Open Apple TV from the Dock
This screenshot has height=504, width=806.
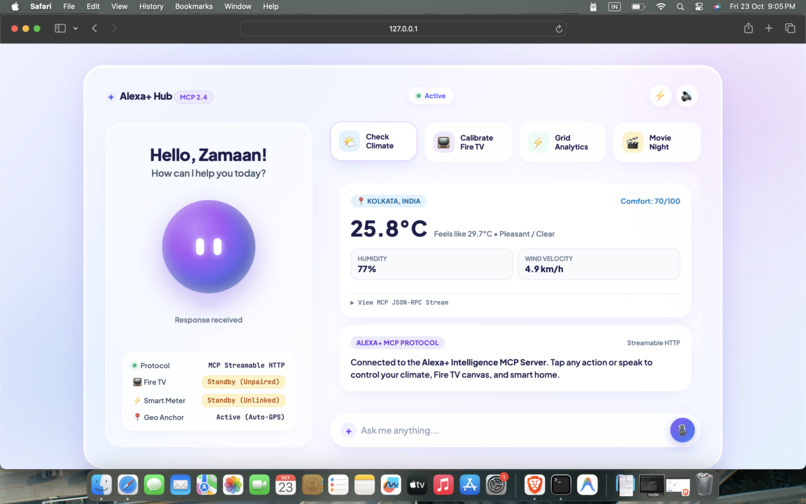pyautogui.click(x=417, y=484)
